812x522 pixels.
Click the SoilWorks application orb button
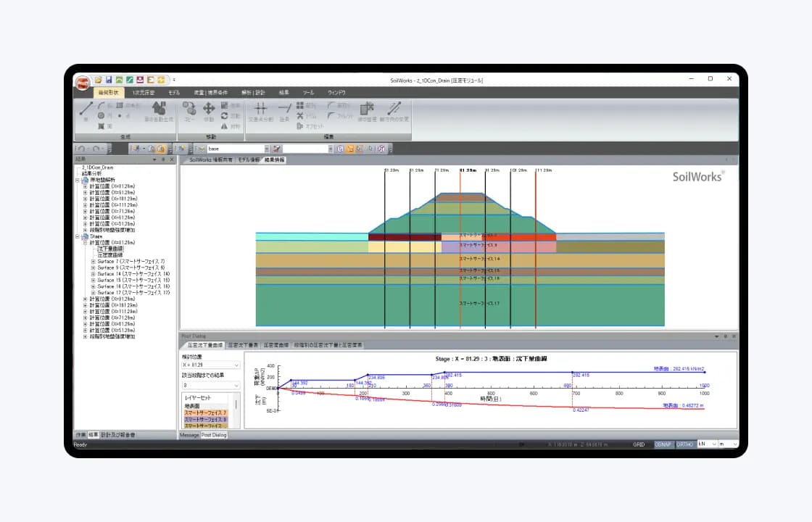tap(83, 83)
